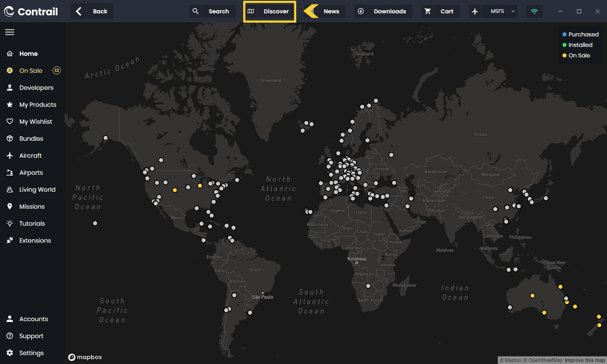This screenshot has width=607, height=364.
Task: Click the Aircraft plane icon in sidebar
Action: (x=10, y=156)
